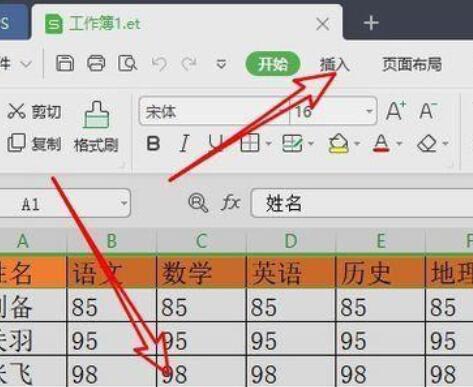This screenshot has height=387, width=473.
Task: Click the Save icon in quick toolbar
Action: point(65,63)
